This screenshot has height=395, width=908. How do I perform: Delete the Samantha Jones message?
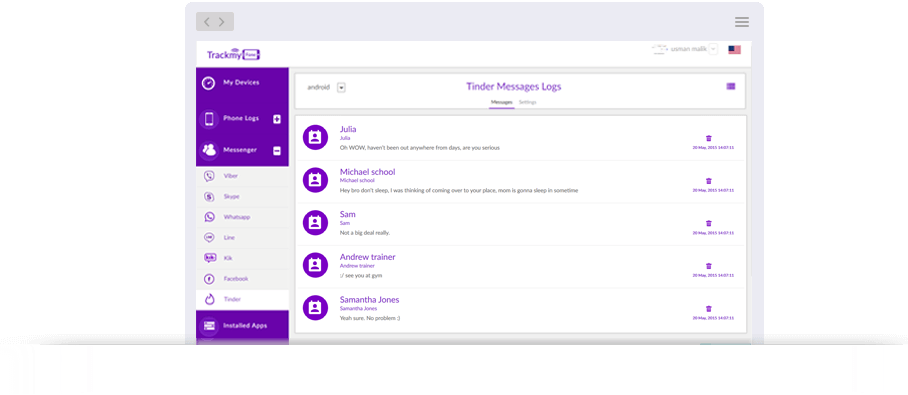coord(709,309)
